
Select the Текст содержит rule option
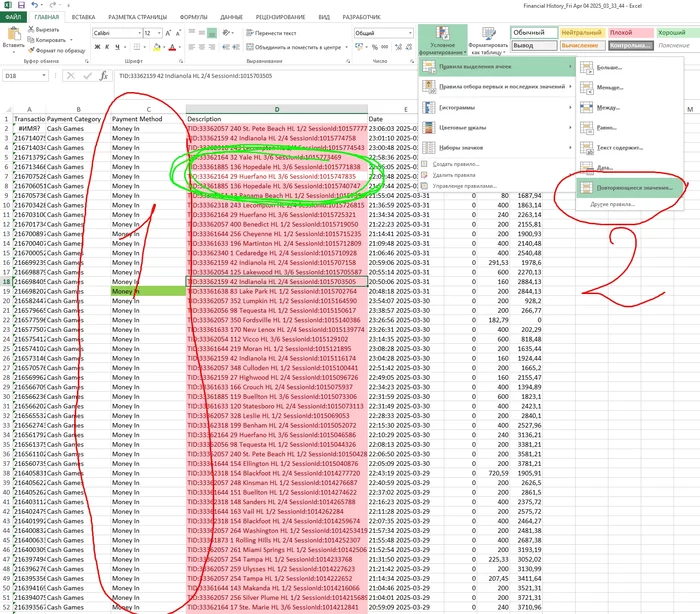[x=629, y=148]
